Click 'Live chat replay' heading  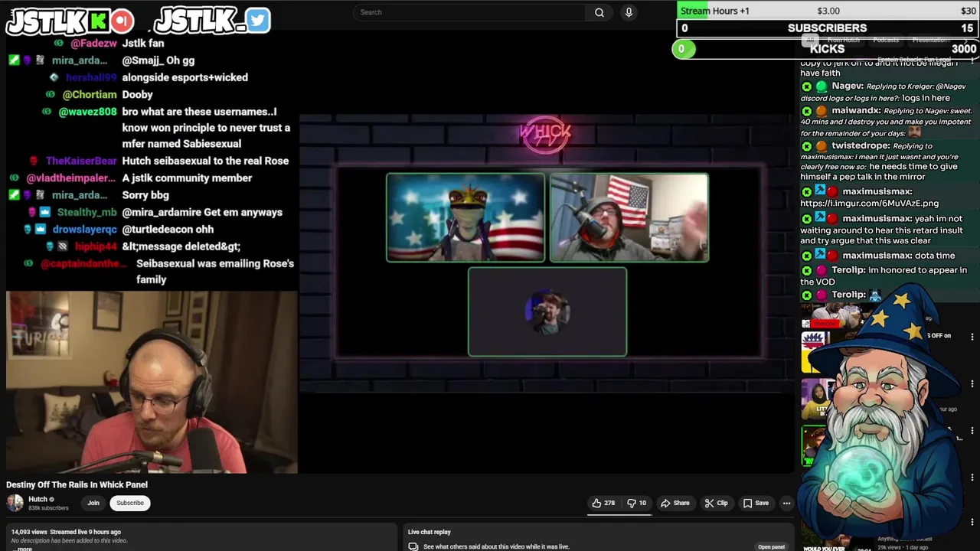coord(430,532)
